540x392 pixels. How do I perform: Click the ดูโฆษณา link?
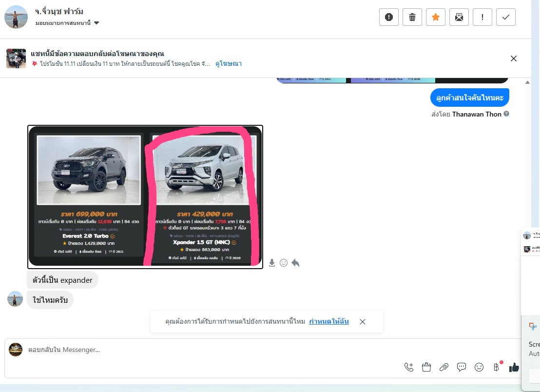[228, 64]
